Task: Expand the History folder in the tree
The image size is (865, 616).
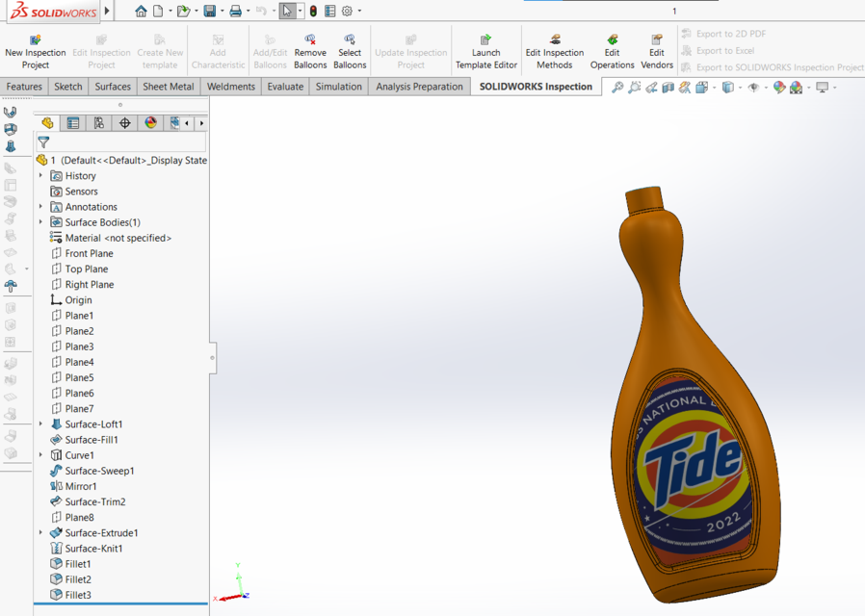Action: coord(39,175)
